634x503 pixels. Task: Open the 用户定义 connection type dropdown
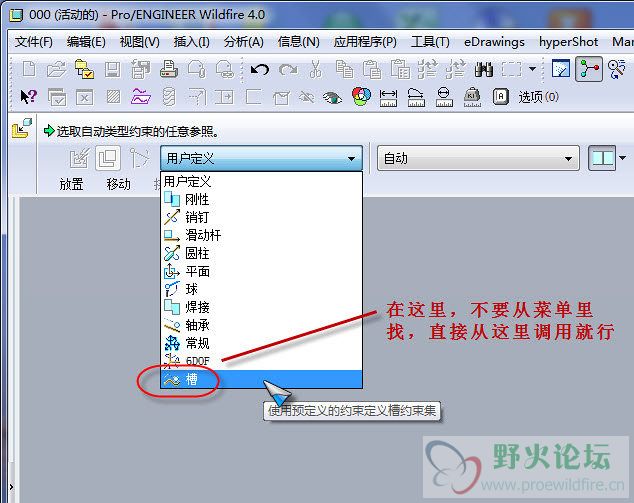261,158
